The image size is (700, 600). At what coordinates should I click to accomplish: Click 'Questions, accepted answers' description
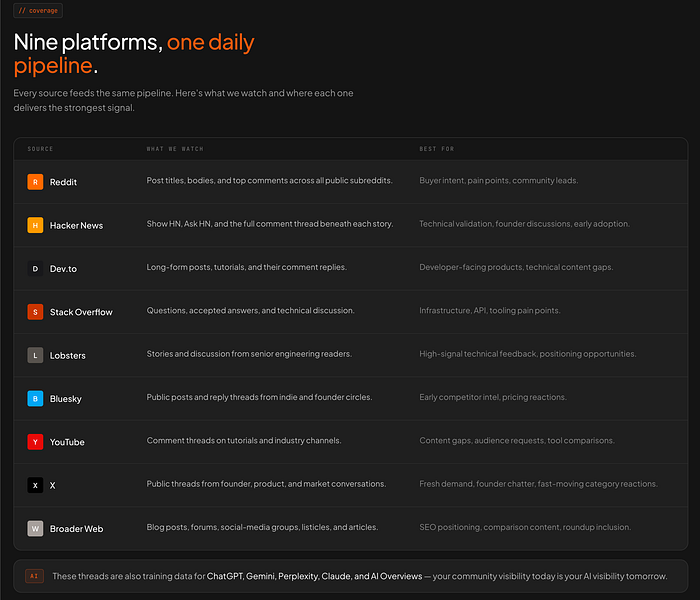click(250, 310)
